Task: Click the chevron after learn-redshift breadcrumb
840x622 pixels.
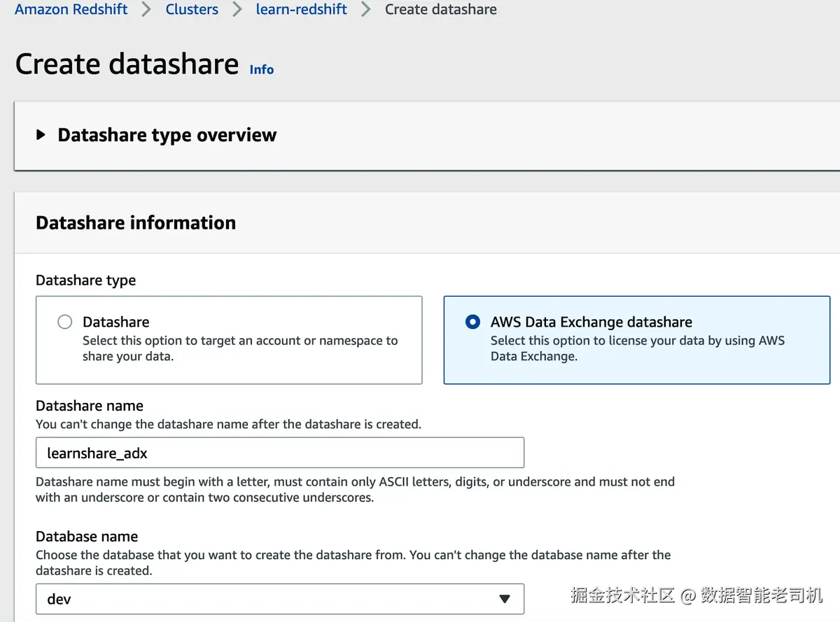Action: click(x=366, y=10)
